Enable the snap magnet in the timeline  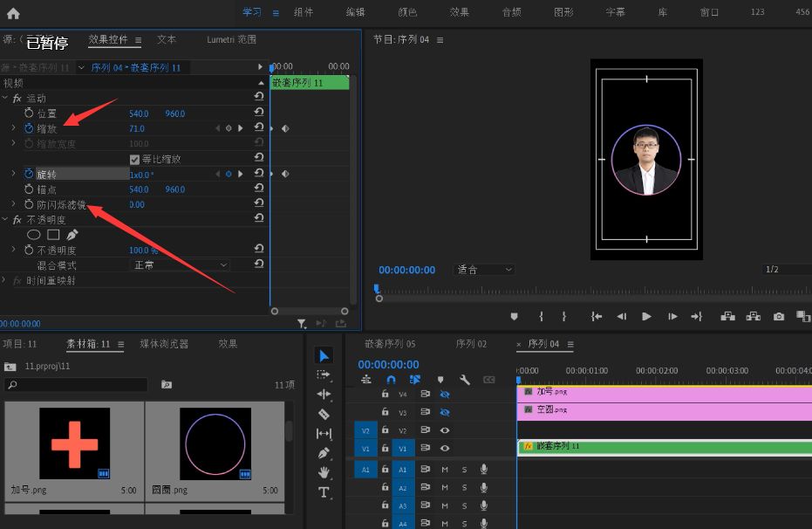click(391, 378)
